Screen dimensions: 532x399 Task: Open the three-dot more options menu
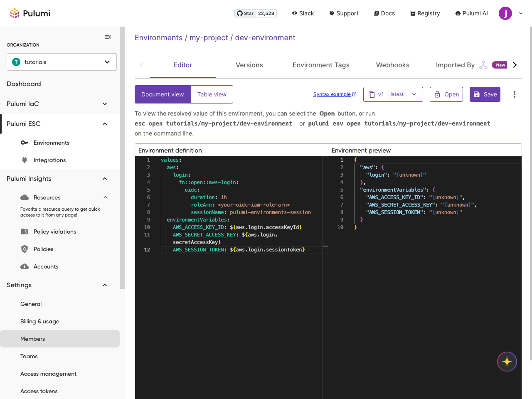point(515,94)
